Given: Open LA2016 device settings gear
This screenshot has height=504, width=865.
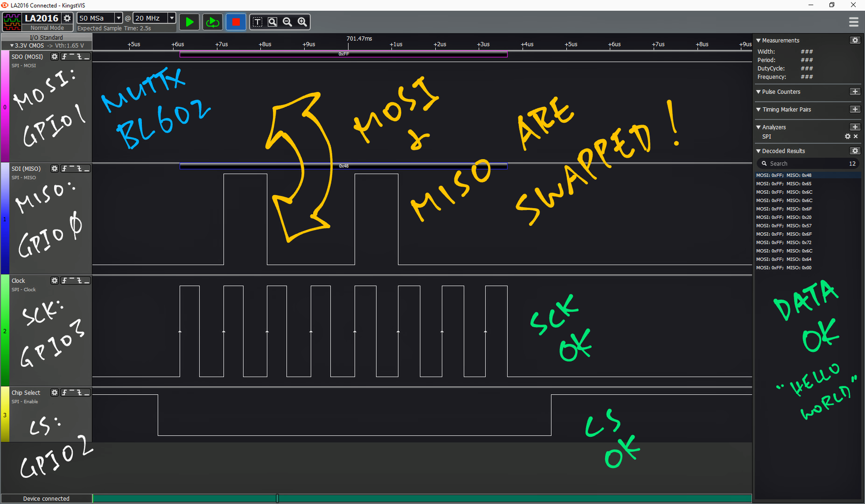Looking at the screenshot, I should point(67,18).
